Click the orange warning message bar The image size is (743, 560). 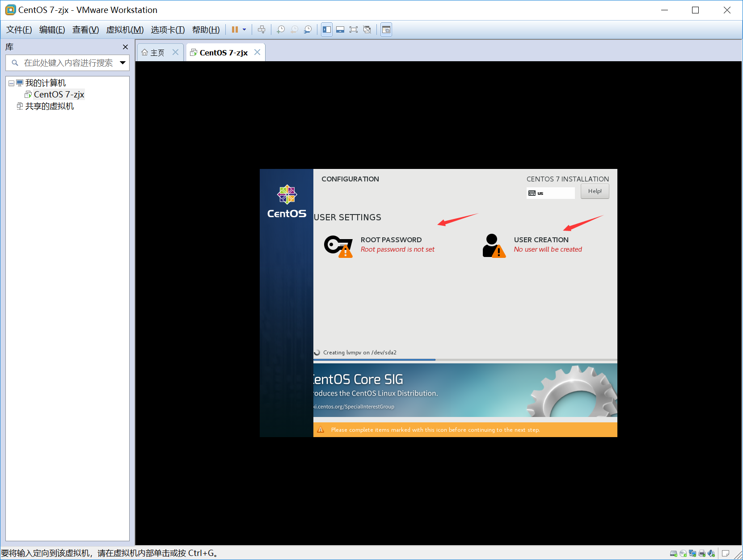point(465,430)
